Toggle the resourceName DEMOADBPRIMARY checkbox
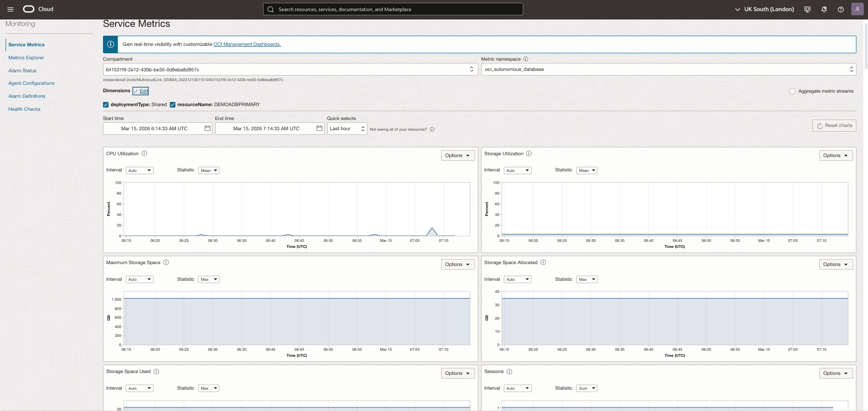The width and height of the screenshot is (868, 411). click(x=173, y=105)
